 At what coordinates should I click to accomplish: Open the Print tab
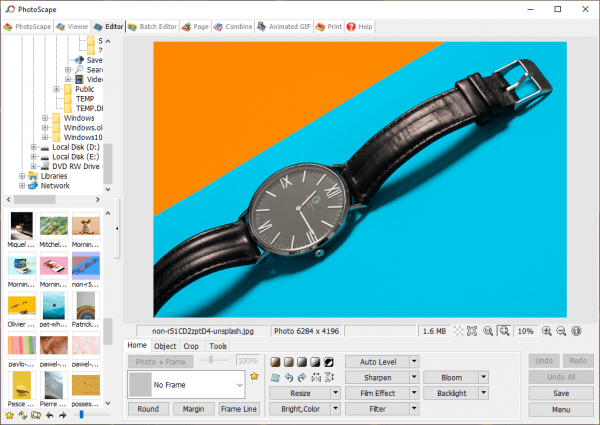point(329,27)
